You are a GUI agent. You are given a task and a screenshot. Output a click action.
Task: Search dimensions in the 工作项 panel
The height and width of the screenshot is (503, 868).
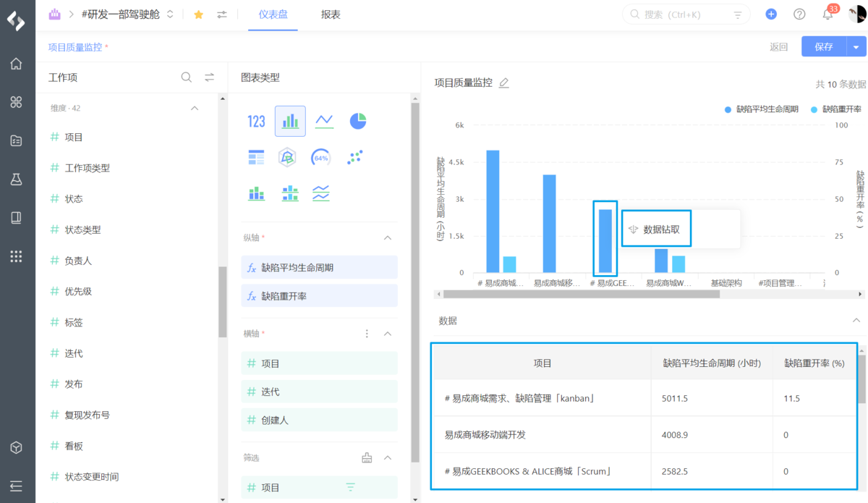click(x=187, y=77)
